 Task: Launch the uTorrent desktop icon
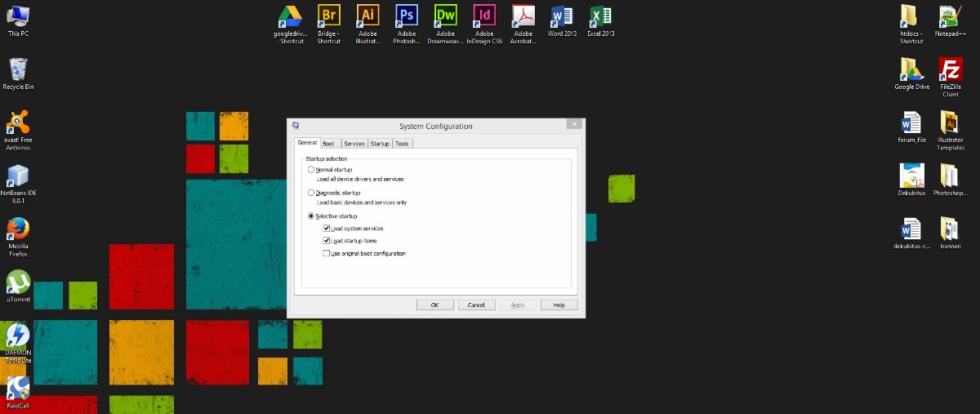tap(18, 282)
